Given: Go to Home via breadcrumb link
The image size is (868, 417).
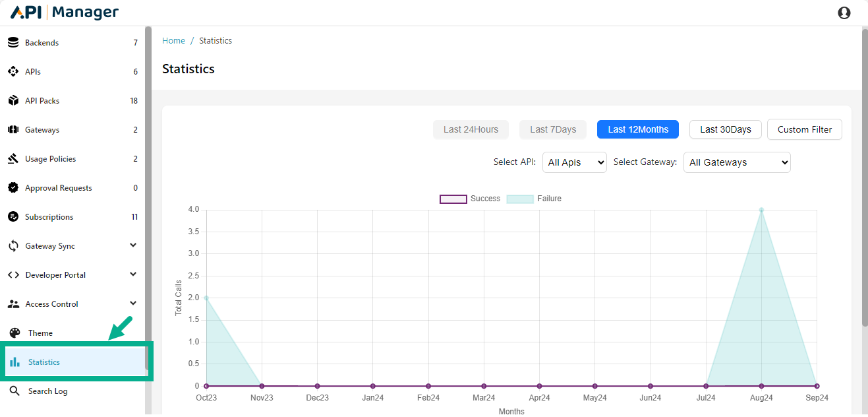Looking at the screenshot, I should coord(173,41).
